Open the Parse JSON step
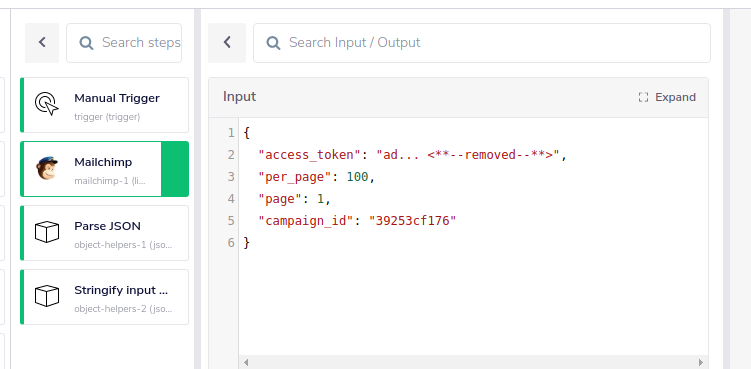 click(104, 233)
